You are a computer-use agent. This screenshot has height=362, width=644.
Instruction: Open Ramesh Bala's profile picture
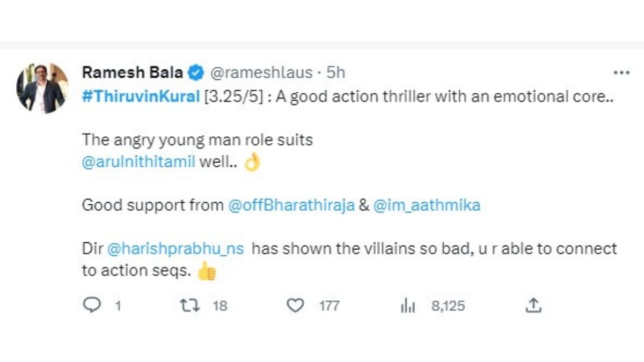coord(42,88)
